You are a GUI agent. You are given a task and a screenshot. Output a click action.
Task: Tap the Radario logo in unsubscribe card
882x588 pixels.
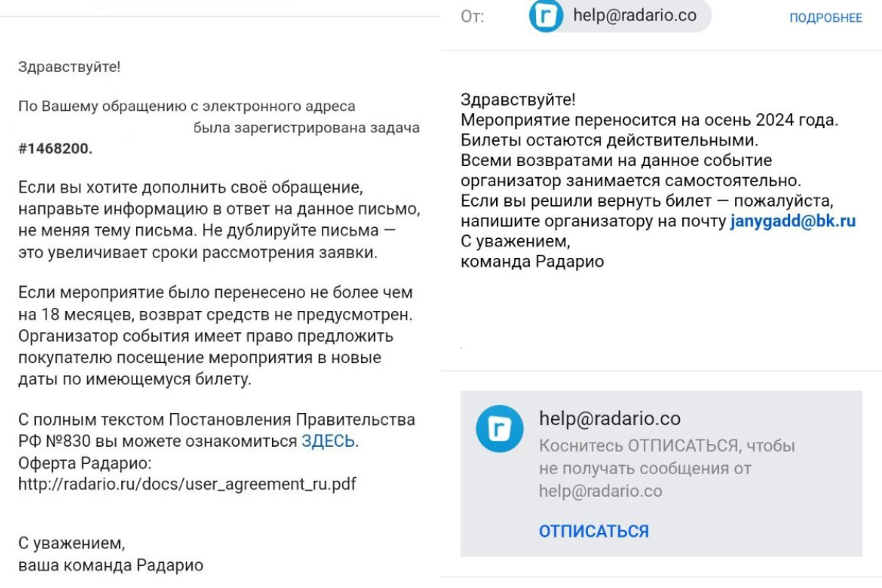pos(500,429)
